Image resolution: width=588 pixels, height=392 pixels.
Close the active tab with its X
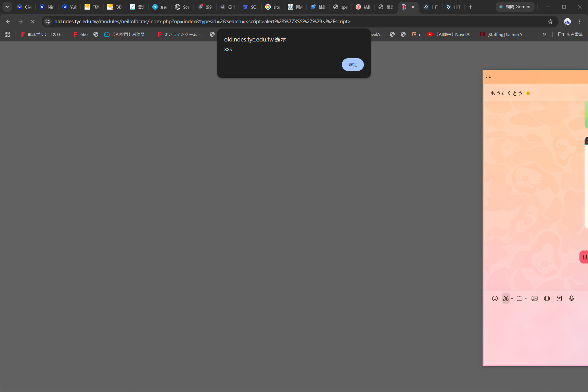tap(413, 7)
